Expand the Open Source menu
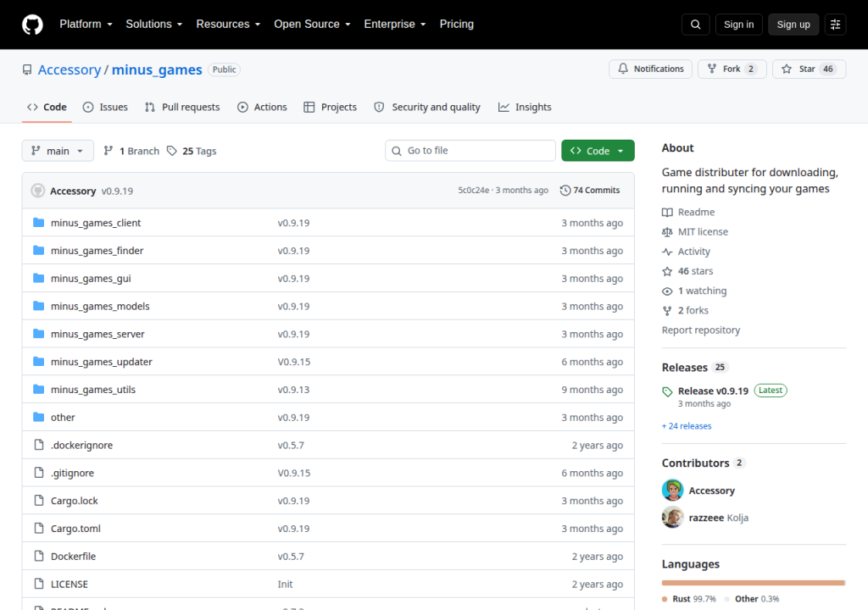The width and height of the screenshot is (868, 610). (312, 25)
